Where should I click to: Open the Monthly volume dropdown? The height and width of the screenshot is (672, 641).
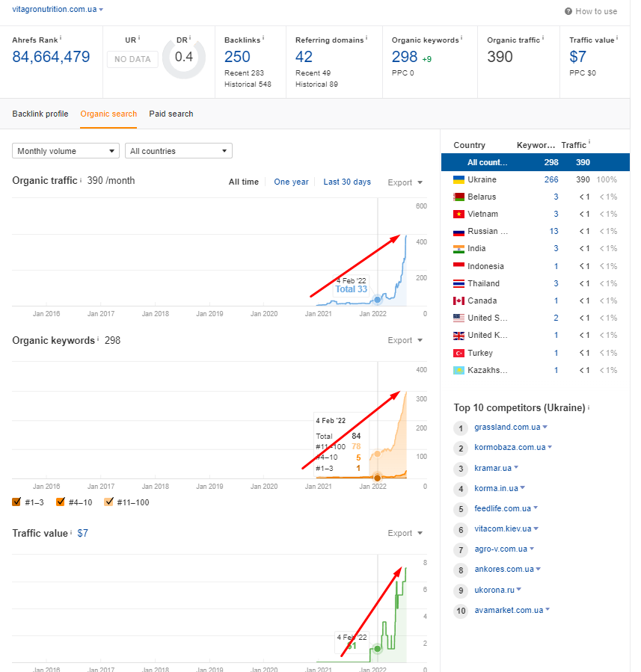tap(66, 151)
